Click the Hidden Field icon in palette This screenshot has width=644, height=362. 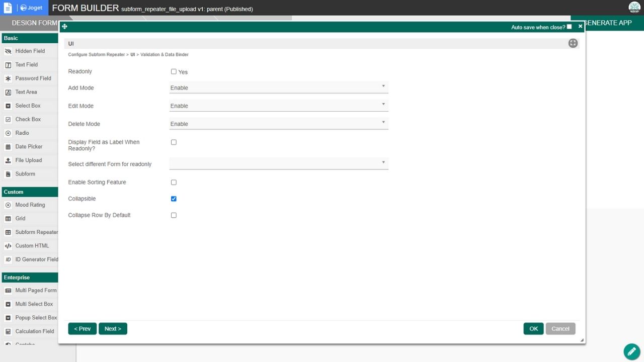[8, 51]
